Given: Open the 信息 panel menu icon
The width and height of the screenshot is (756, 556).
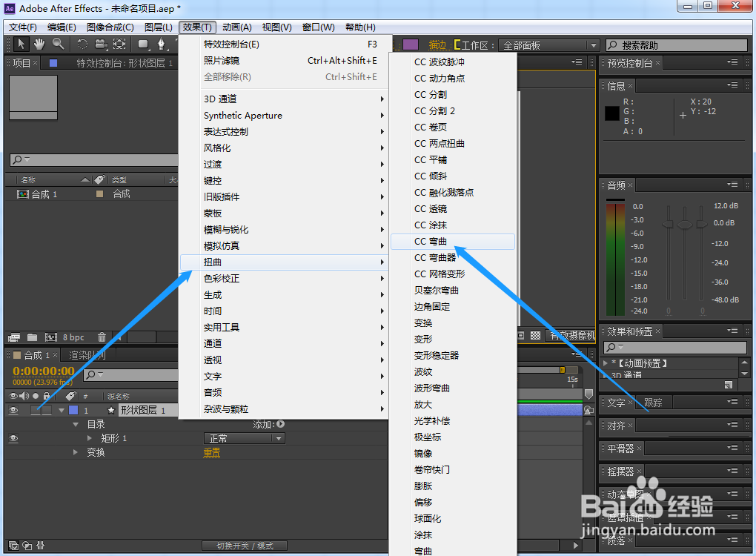Looking at the screenshot, I should pyautogui.click(x=732, y=85).
